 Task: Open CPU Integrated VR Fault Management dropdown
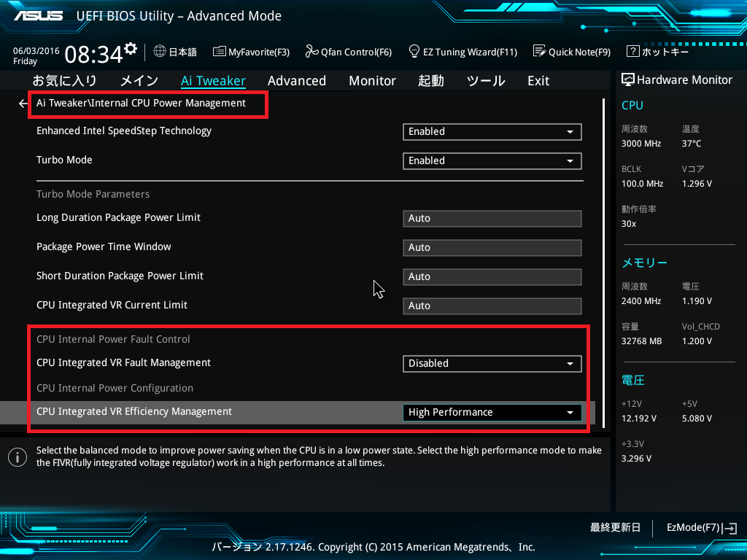point(492,364)
